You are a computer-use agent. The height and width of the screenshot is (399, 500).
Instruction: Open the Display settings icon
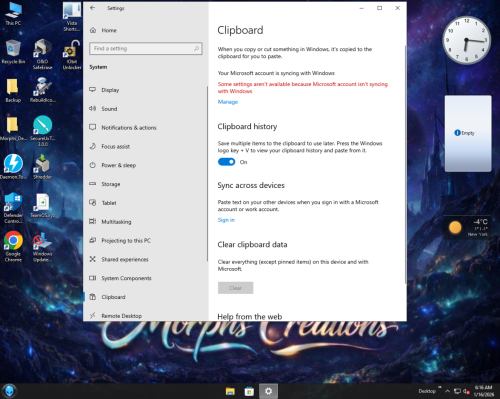tap(93, 90)
